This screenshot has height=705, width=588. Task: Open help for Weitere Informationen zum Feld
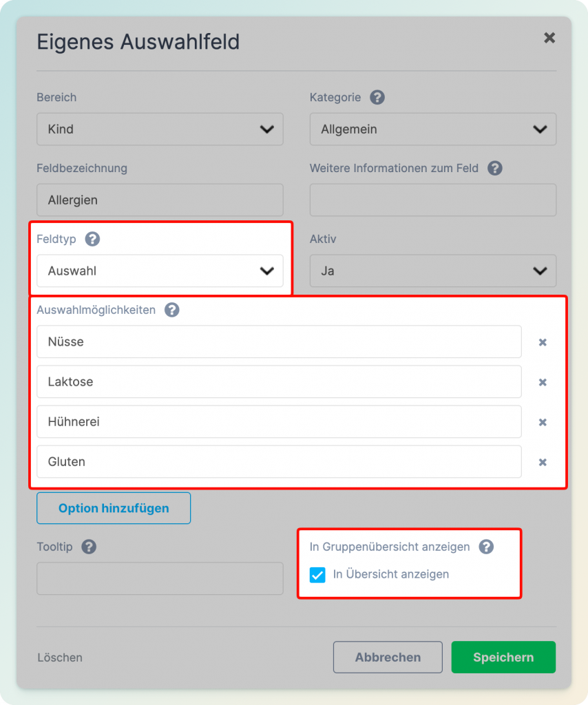pos(495,168)
